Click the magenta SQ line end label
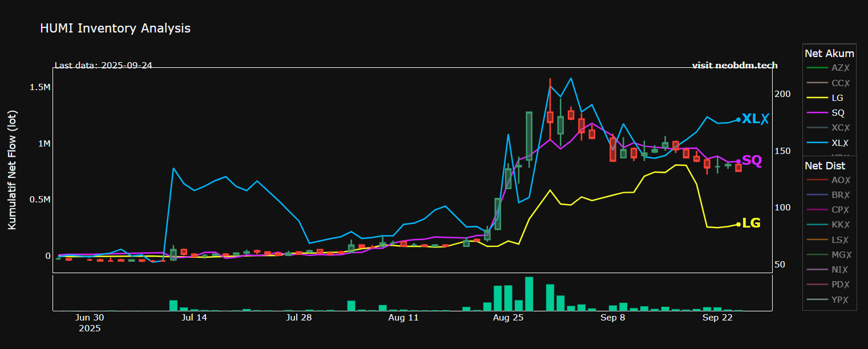Viewport: 868px width, 349px height. [752, 161]
